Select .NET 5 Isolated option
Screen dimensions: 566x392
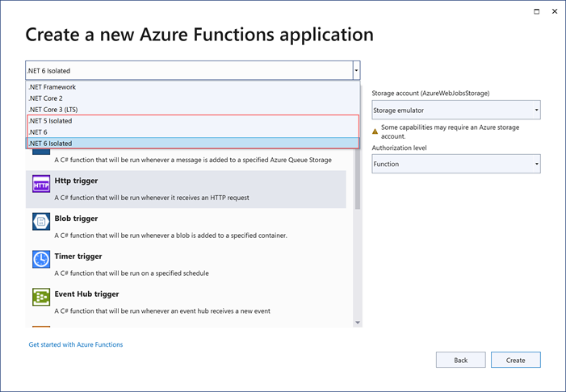[x=50, y=121]
